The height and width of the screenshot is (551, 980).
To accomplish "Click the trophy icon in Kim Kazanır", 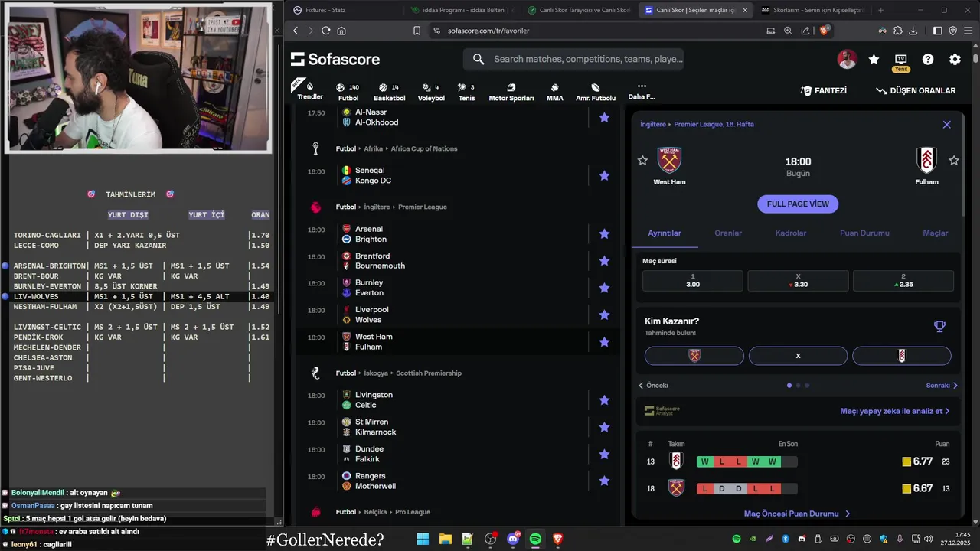I will (x=939, y=326).
